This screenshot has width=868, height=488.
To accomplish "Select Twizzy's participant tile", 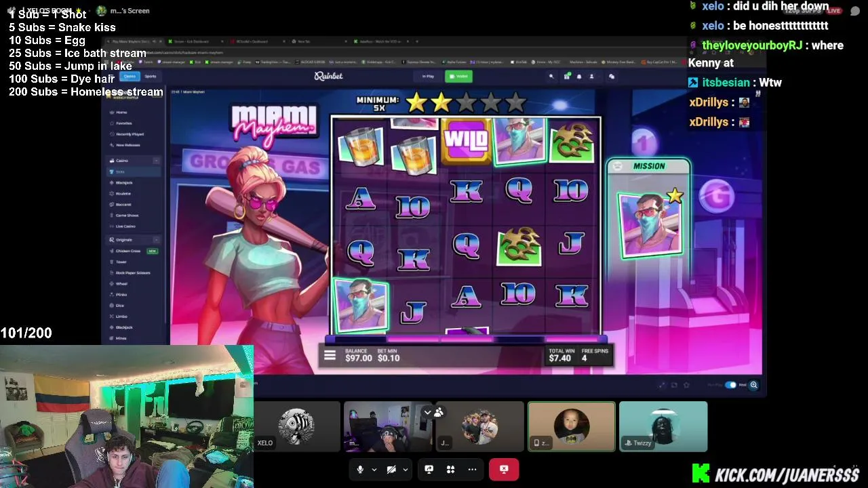I will (663, 426).
